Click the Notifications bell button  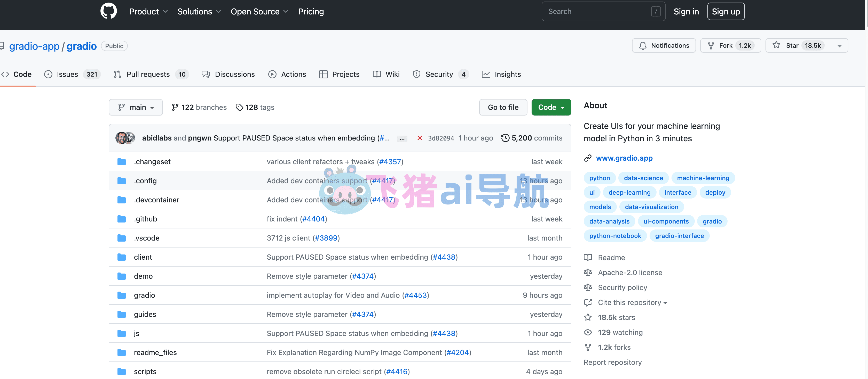point(664,45)
